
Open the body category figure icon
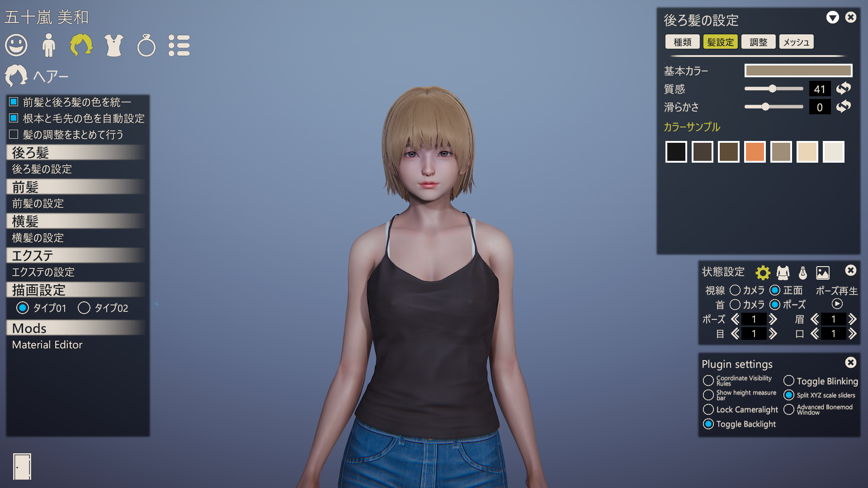pyautogui.click(x=48, y=45)
